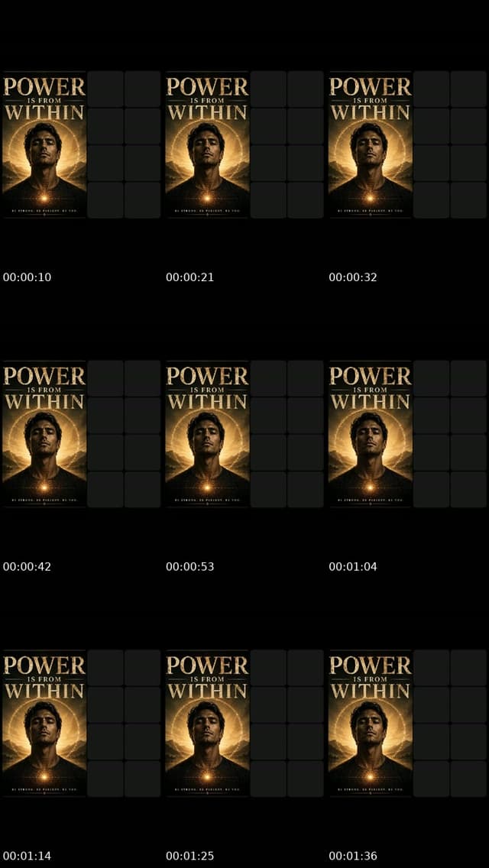Select the poster frame above timestamp 00:00:53
The image size is (489, 868).
(x=207, y=433)
